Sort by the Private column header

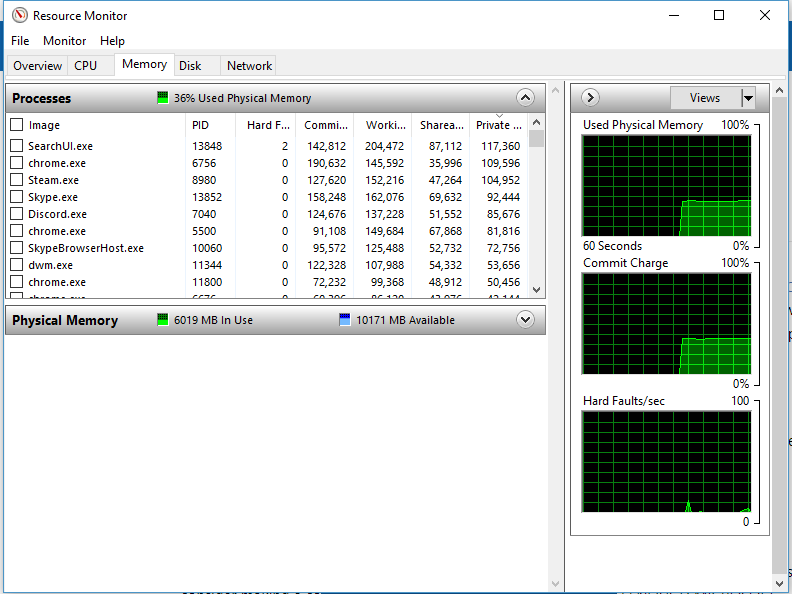(499, 125)
